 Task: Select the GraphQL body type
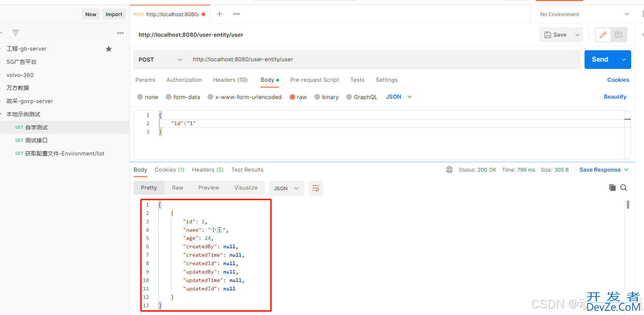[x=362, y=97]
